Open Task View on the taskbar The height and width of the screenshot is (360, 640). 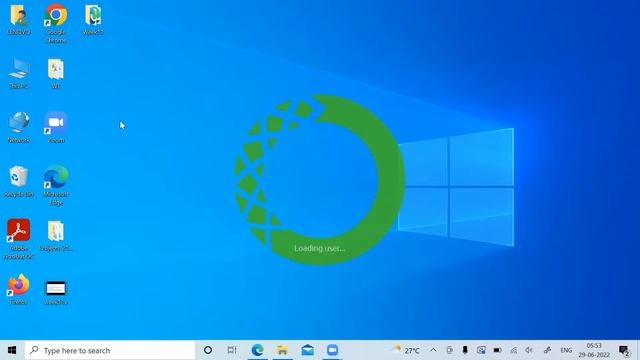(x=232, y=350)
